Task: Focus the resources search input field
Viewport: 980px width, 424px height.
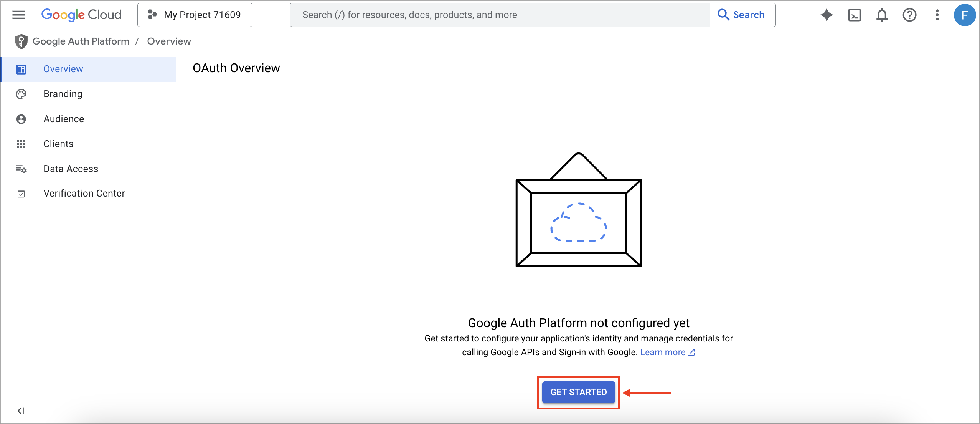Action: (x=500, y=15)
